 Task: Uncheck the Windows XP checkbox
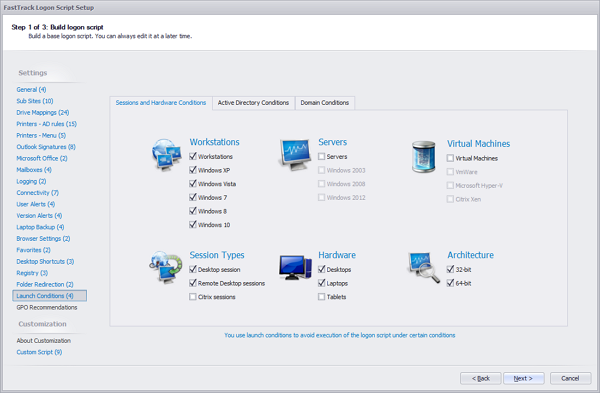tap(193, 170)
